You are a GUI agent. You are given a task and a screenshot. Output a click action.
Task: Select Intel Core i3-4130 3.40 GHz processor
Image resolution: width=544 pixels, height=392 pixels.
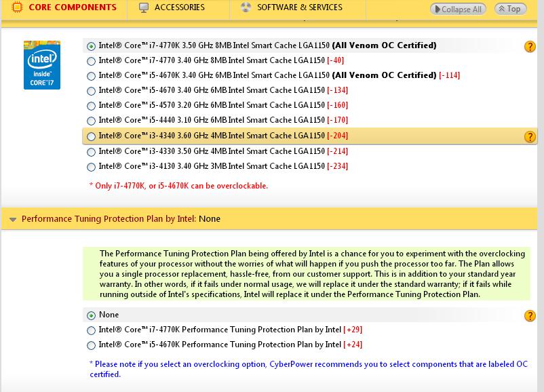[x=92, y=168]
